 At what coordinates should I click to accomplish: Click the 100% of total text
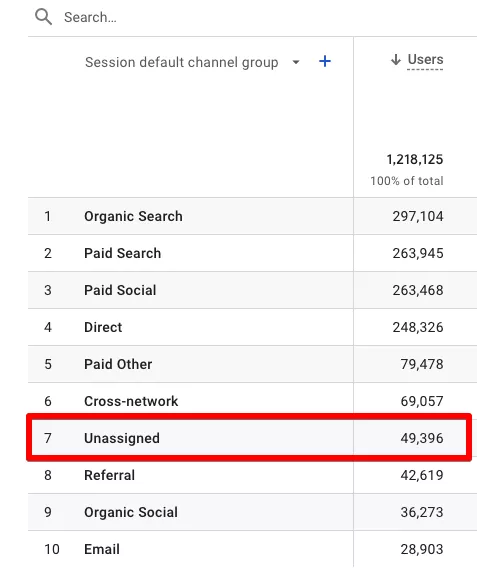click(x=407, y=181)
